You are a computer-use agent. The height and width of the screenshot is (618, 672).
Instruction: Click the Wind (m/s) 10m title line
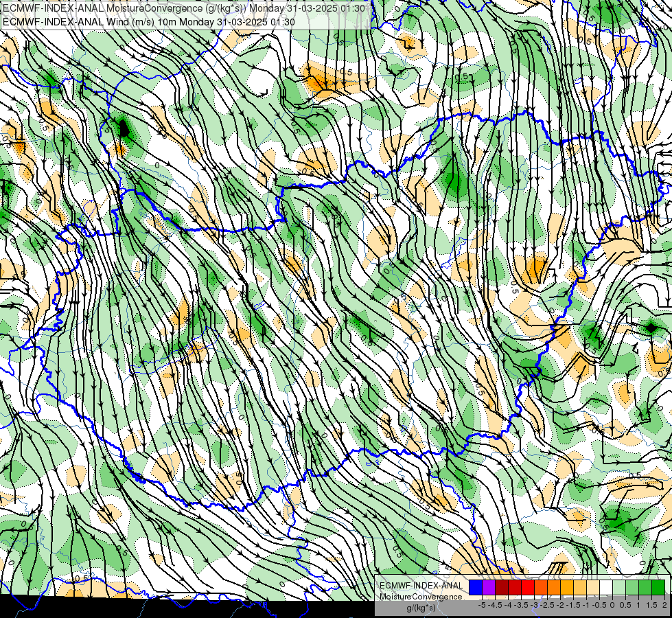tap(149, 22)
